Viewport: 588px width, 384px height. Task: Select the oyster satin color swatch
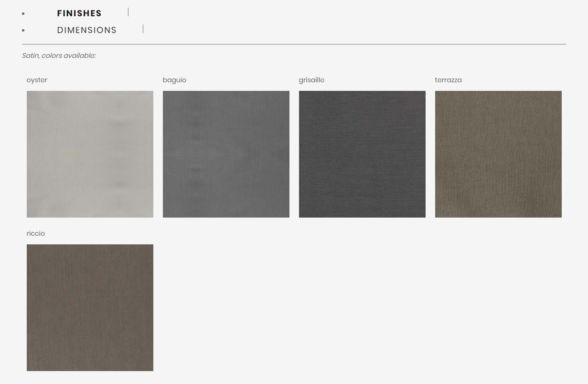pos(90,154)
